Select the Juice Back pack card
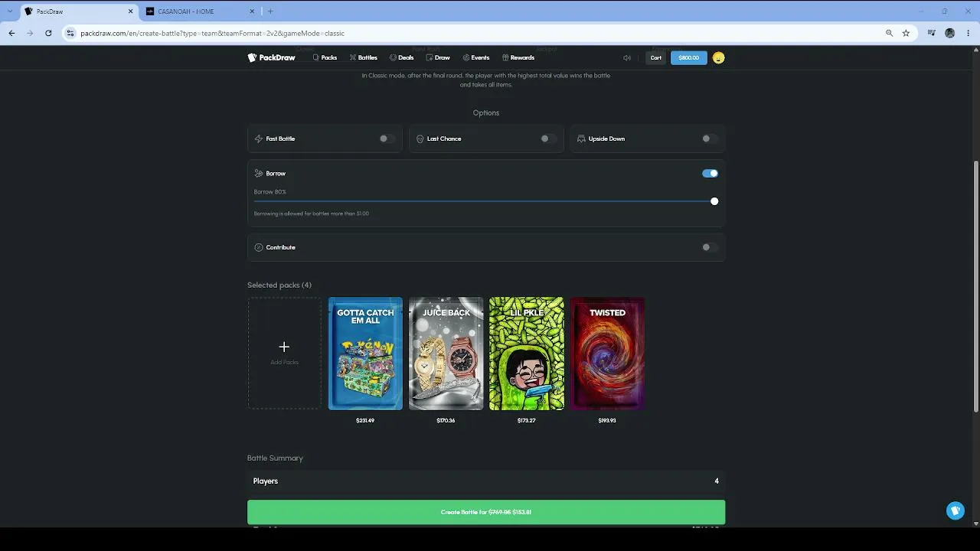980x551 pixels. tap(446, 354)
